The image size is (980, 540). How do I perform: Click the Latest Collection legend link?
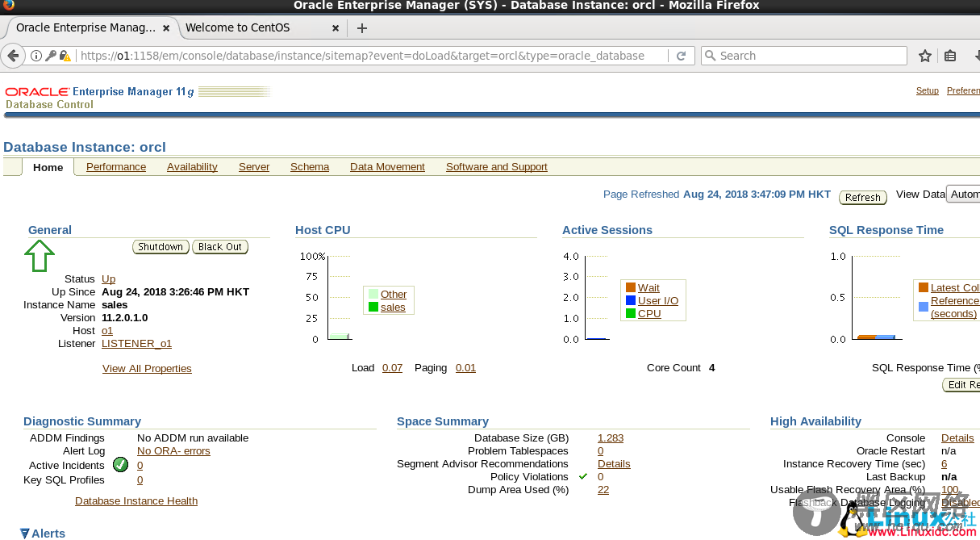(955, 288)
